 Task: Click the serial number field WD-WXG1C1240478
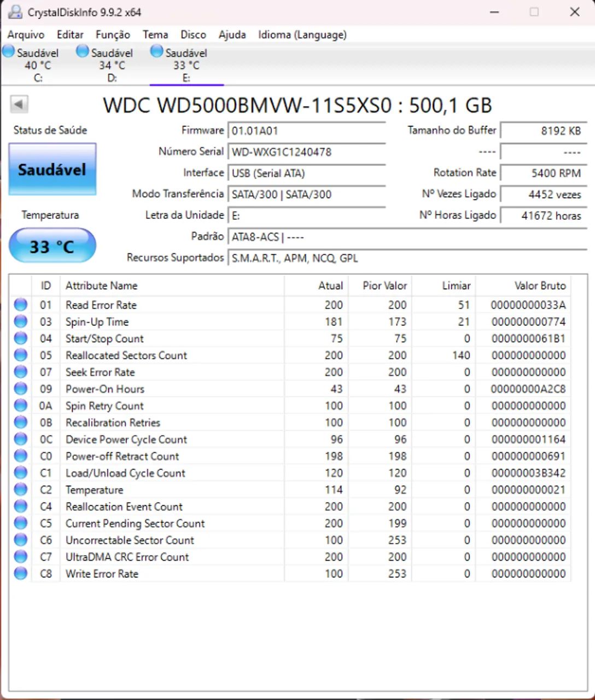306,152
